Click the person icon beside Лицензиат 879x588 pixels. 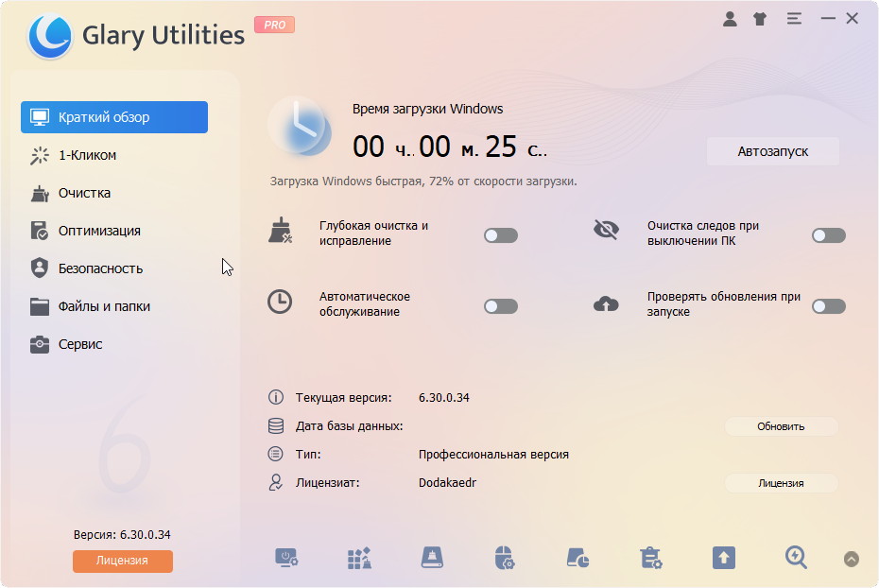[276, 483]
